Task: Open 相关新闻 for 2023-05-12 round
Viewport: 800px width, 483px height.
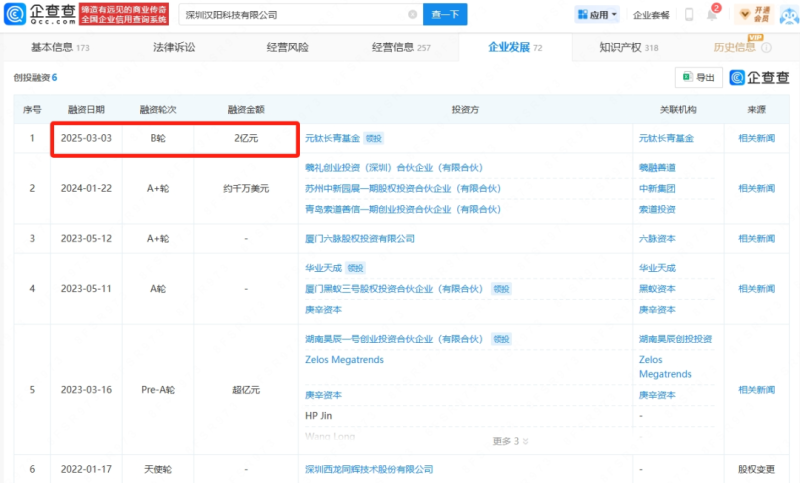Action: tap(757, 238)
